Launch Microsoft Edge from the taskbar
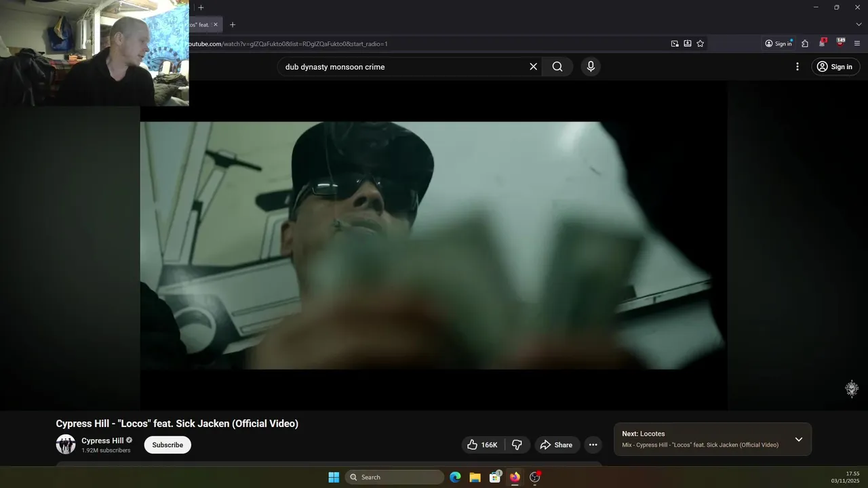The width and height of the screenshot is (868, 488). (x=455, y=477)
